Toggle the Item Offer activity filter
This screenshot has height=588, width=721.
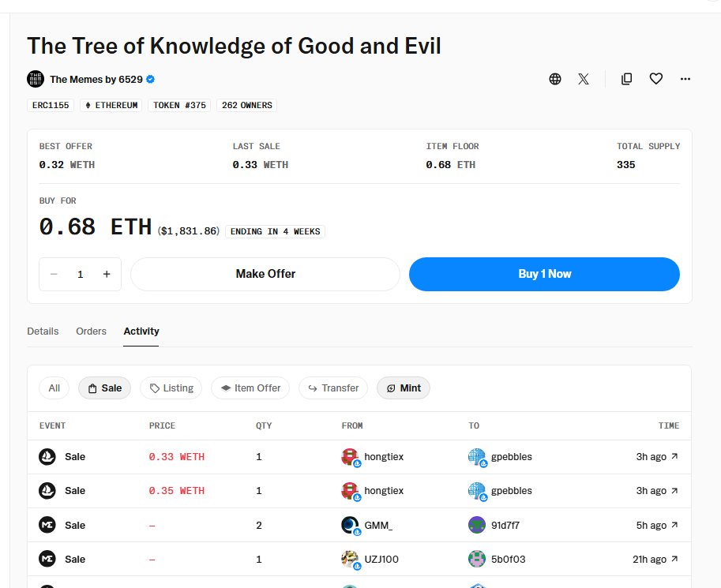pos(250,388)
